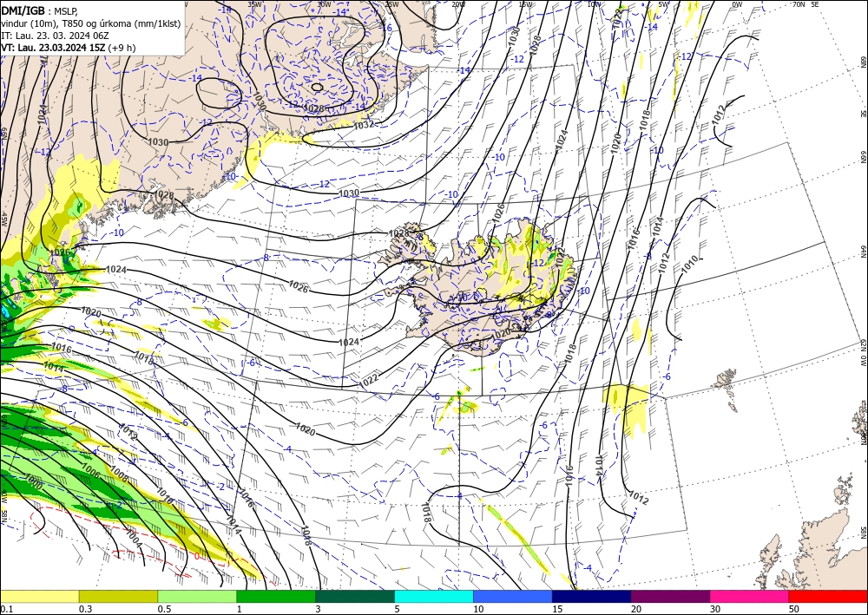Click the green 1–3 legend swatch
Viewport: 868px width, 615px height.
pos(276,597)
